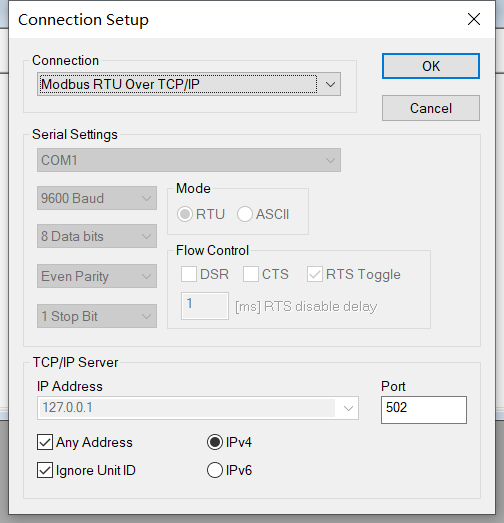This screenshot has height=523, width=504.
Task: Click the Port 502 input field
Action: (x=424, y=410)
